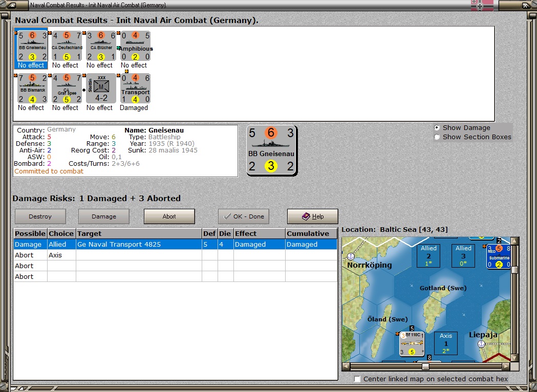
Task: Open the window system menu icon in title bar
Action: click(11, 5)
